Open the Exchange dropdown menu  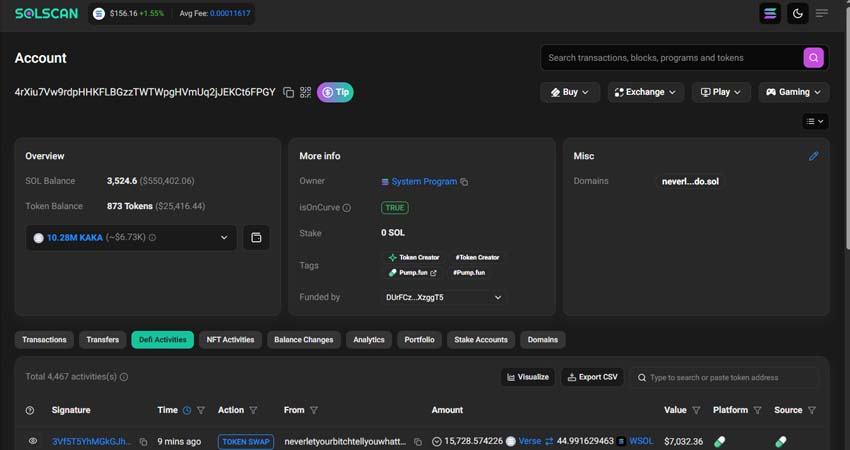click(x=645, y=92)
